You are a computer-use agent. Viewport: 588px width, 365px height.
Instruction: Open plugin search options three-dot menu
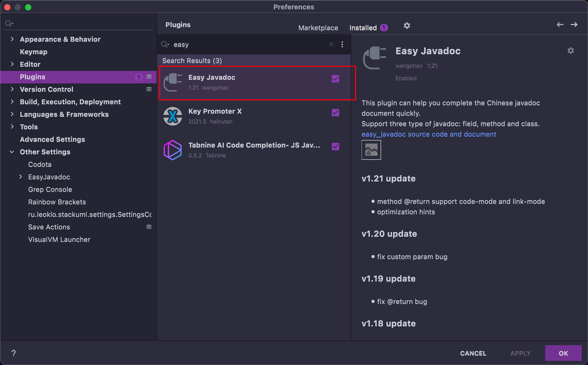(342, 45)
